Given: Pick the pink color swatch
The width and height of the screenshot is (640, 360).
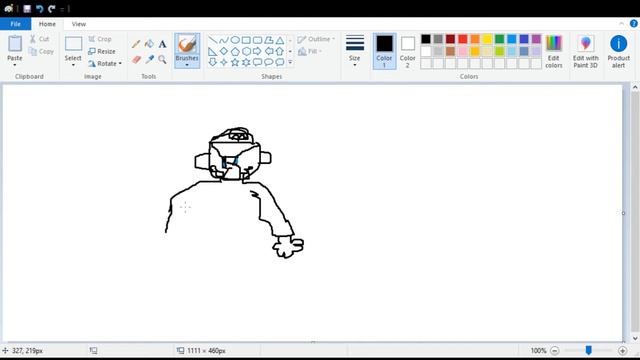Looking at the screenshot, I should tap(462, 51).
